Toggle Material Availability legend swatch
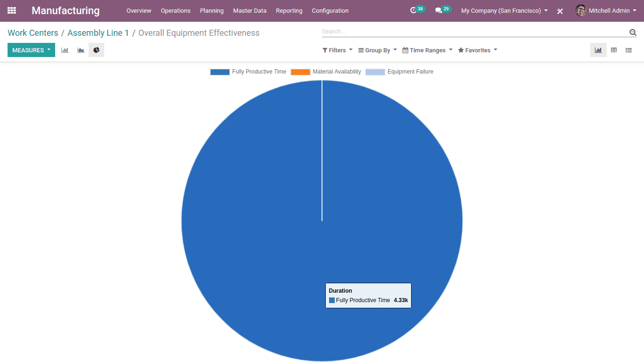The image size is (644, 362). (300, 72)
